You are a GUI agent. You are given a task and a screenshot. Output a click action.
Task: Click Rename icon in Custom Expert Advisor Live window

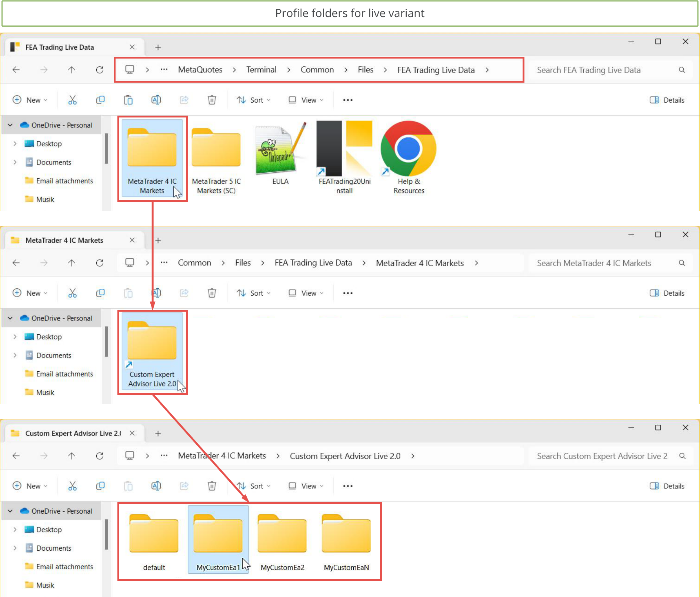click(156, 486)
